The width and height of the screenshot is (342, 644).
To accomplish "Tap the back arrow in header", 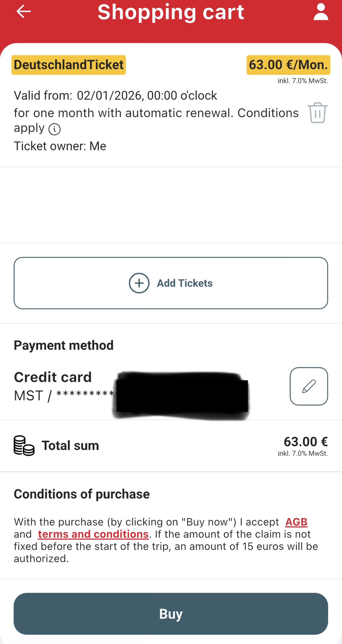I will click(24, 12).
